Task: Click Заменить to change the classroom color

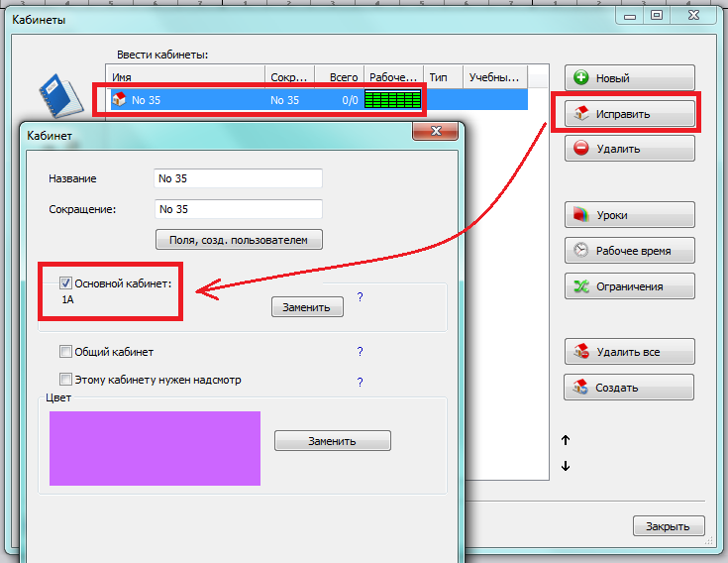Action: (333, 441)
